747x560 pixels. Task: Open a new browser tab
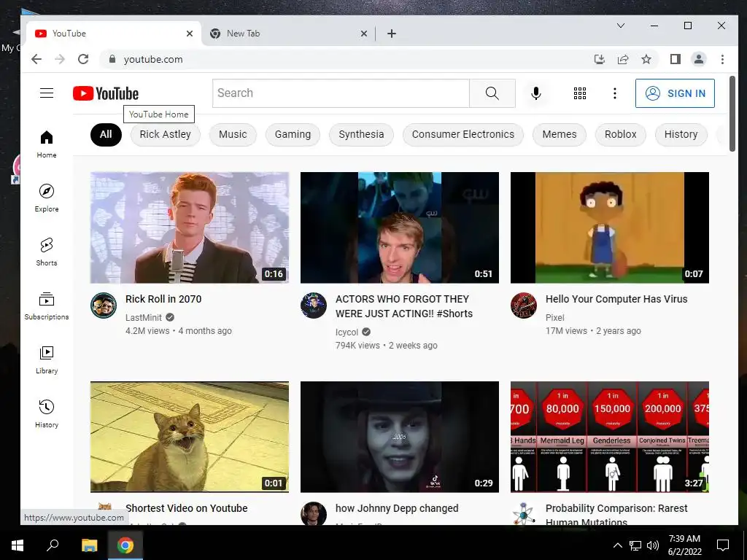point(392,34)
